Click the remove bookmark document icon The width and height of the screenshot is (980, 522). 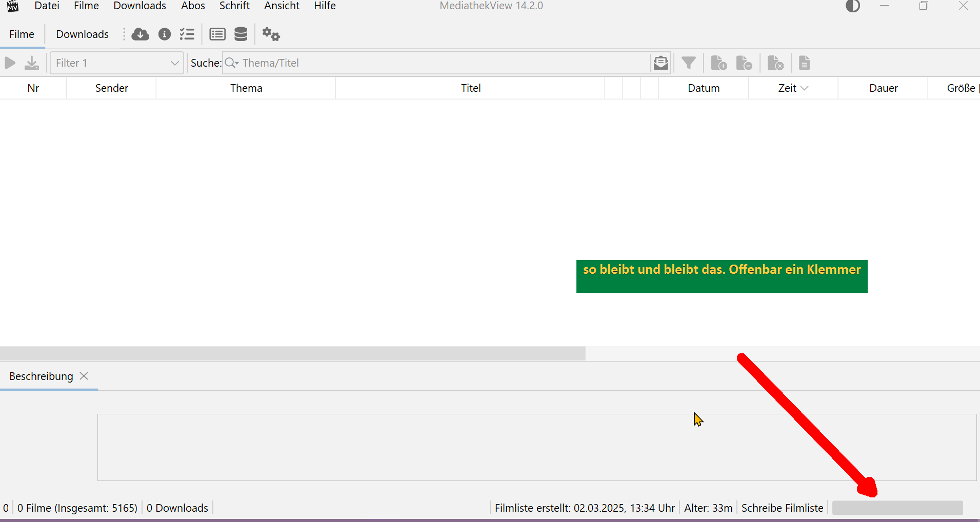pyautogui.click(x=744, y=63)
